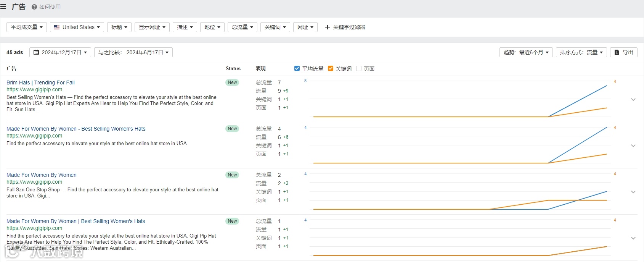This screenshot has width=644, height=262.
Task: Open the 与之比较: 2024年6月17日 date dropdown
Action: coord(133,52)
